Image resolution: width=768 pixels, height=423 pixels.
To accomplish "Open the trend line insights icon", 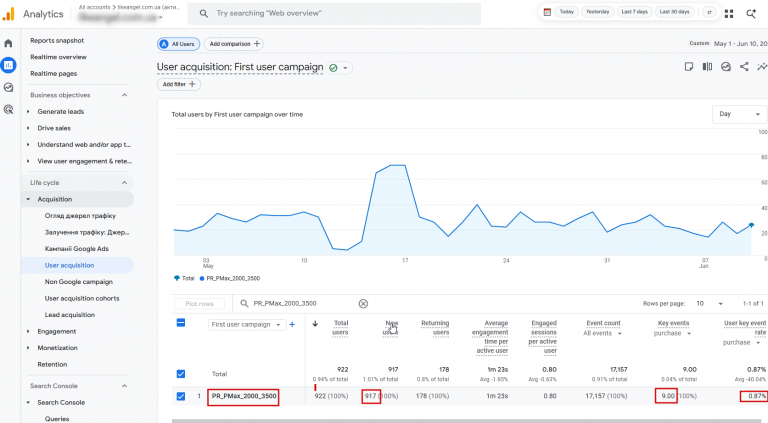I will click(762, 67).
